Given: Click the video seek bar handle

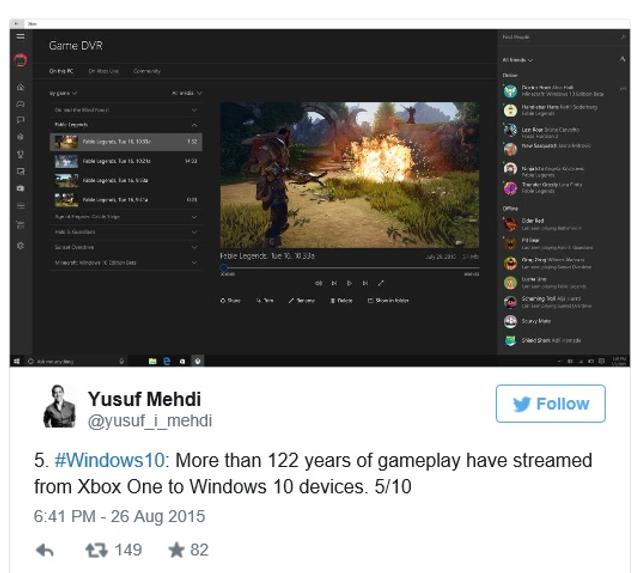Looking at the screenshot, I should pyautogui.click(x=224, y=268).
